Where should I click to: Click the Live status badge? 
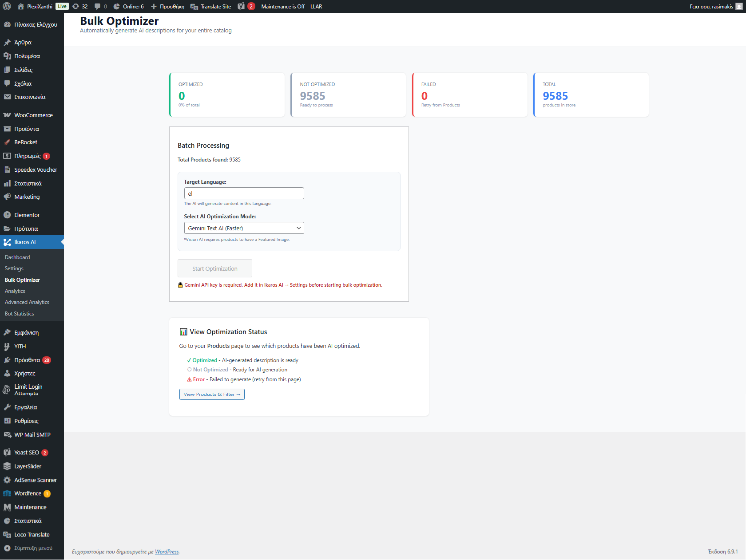click(62, 6)
